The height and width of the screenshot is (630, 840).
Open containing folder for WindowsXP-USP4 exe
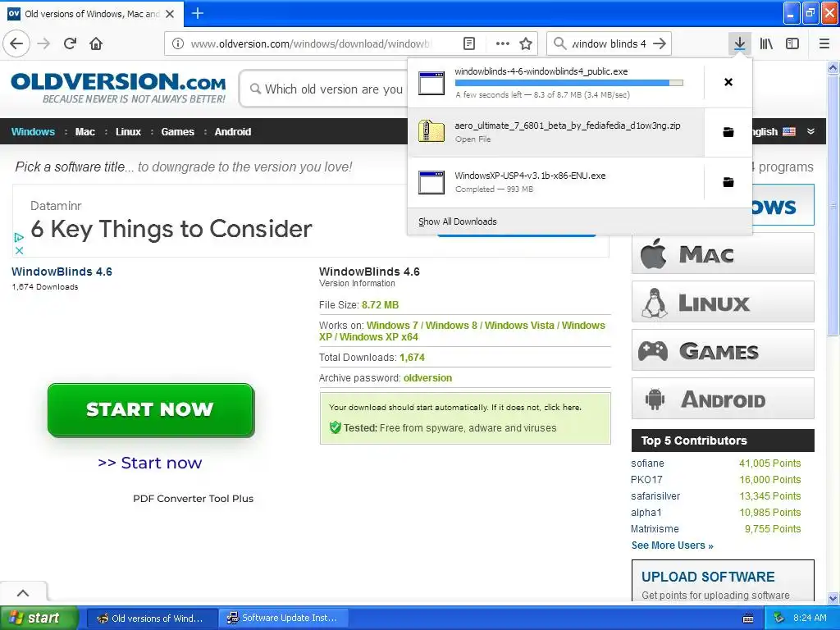[728, 182]
